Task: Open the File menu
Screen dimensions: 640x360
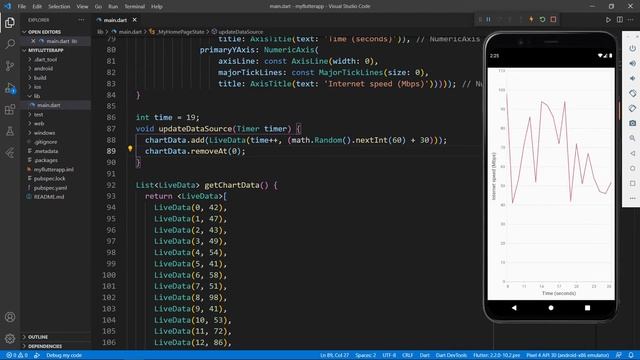Action: [x=22, y=7]
